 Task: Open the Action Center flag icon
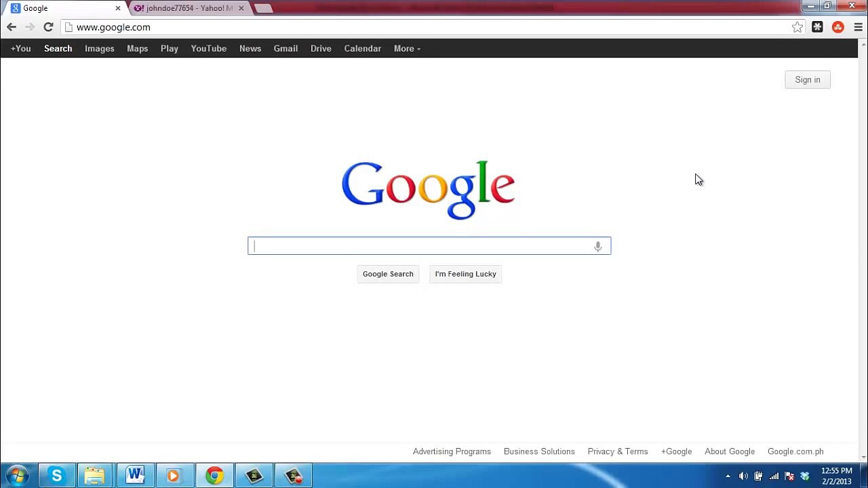(x=789, y=476)
